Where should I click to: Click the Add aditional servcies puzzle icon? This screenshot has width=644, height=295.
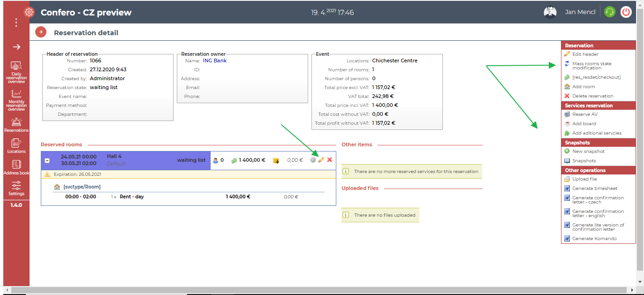pyautogui.click(x=567, y=133)
